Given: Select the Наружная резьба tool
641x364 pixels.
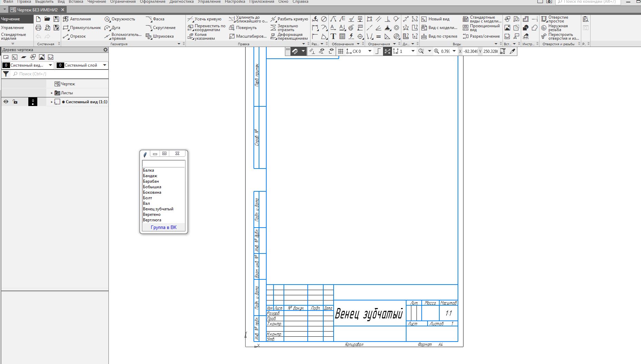Looking at the screenshot, I should [554, 28].
